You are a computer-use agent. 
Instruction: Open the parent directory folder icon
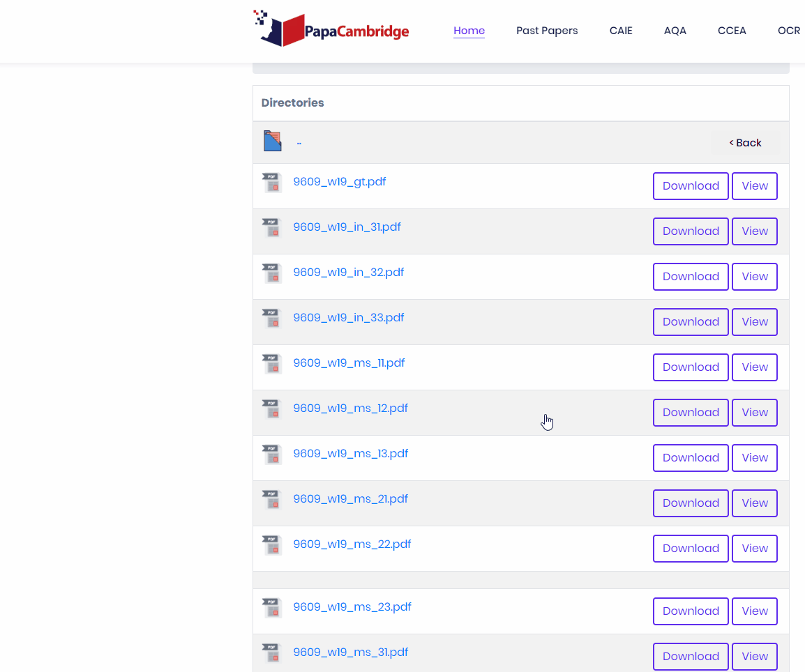[272, 140]
